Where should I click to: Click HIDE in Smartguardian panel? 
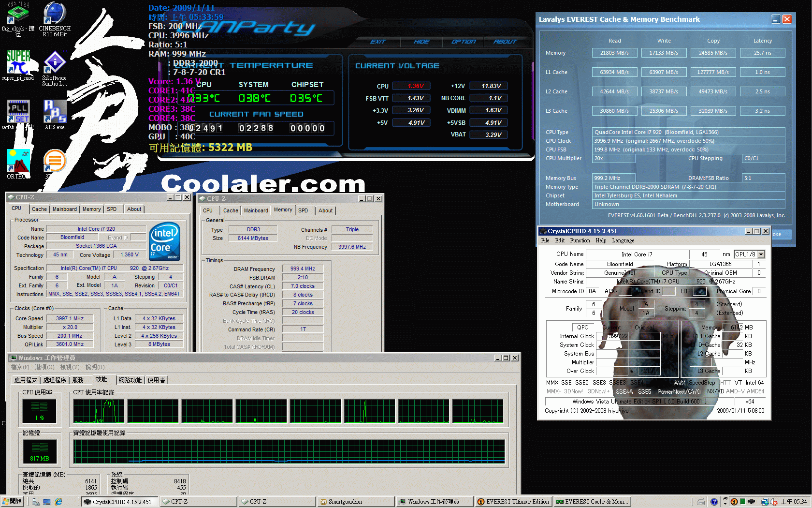click(421, 42)
